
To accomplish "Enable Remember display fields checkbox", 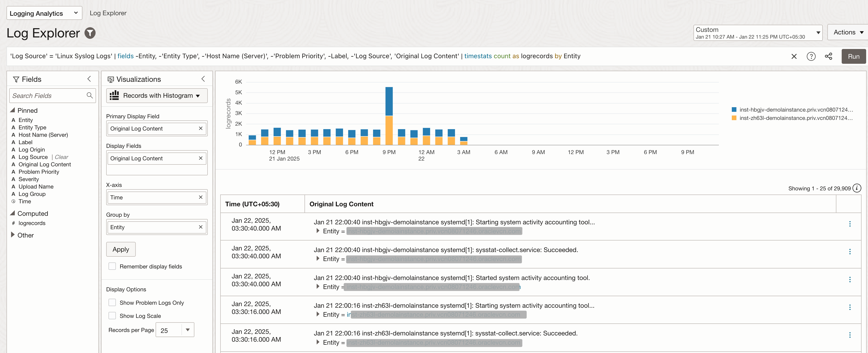I will (x=112, y=266).
